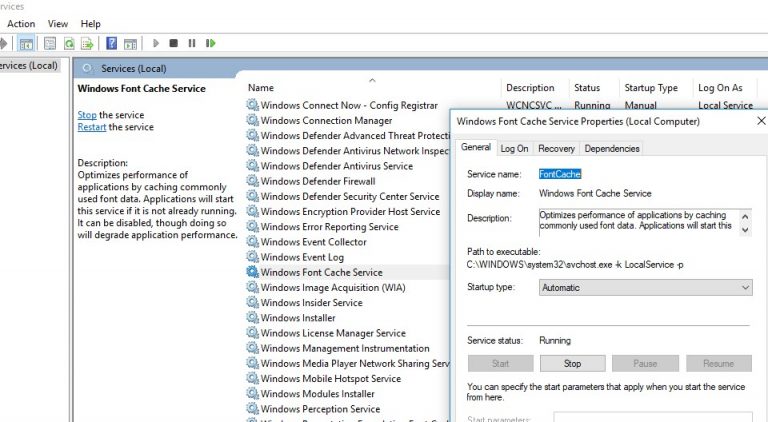The width and height of the screenshot is (768, 422).
Task: Switch to the Log On tab
Action: (514, 148)
